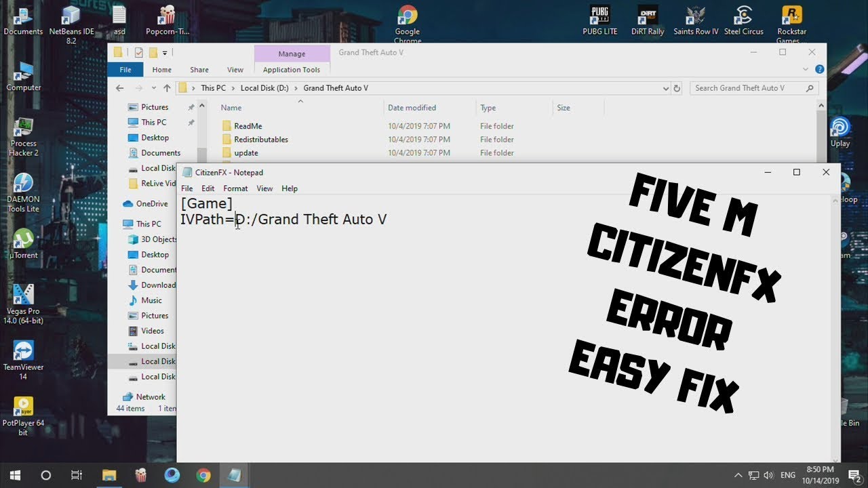The height and width of the screenshot is (488, 868).
Task: Open Explorer help question icon
Action: 820,69
